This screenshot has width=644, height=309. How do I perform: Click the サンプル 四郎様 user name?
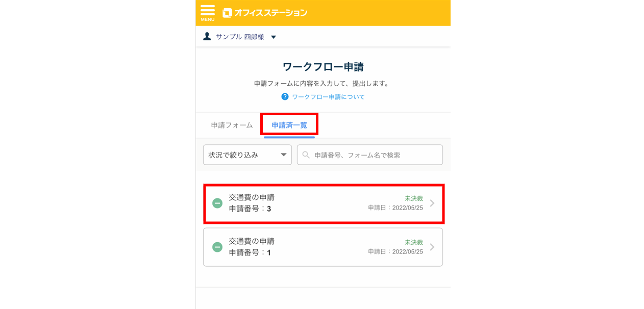click(x=240, y=37)
